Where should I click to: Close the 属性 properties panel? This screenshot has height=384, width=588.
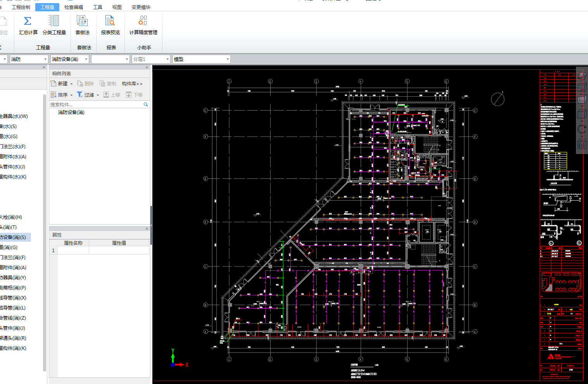point(147,229)
